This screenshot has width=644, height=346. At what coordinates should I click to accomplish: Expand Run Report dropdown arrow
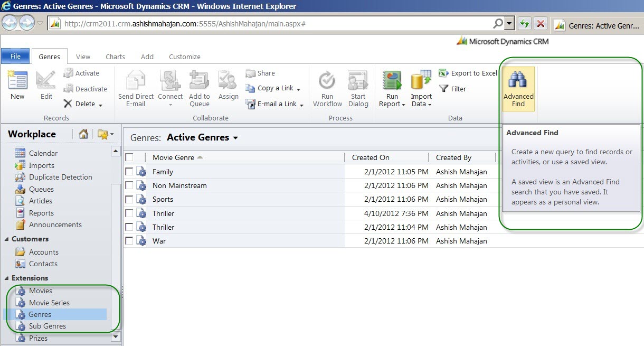point(403,105)
